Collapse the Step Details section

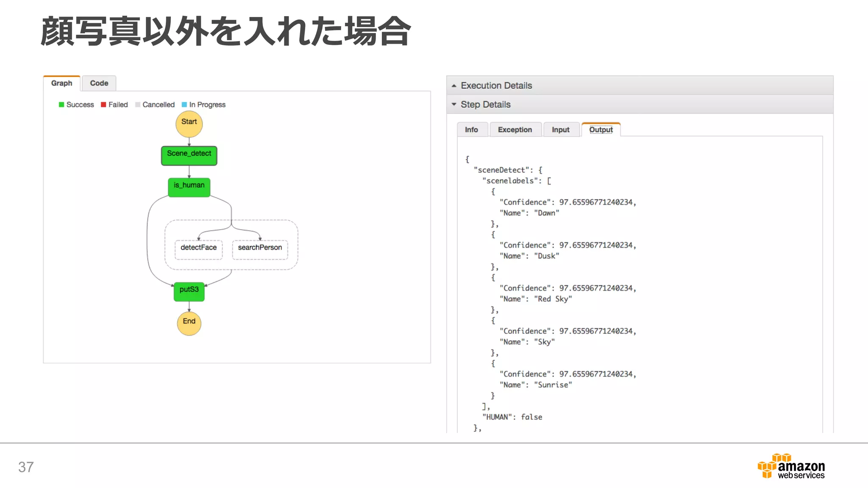tap(485, 105)
